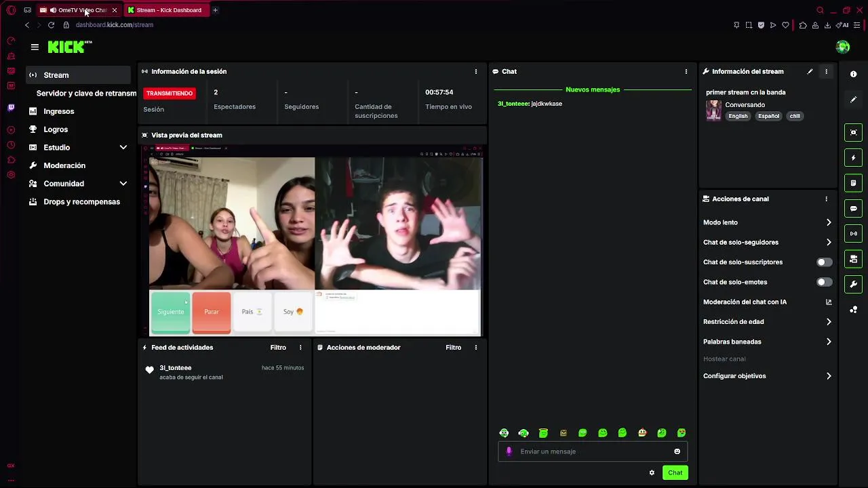The width and height of the screenshot is (868, 488).
Task: Toggle the lightning activity feed widget icon
Action: 853,158
